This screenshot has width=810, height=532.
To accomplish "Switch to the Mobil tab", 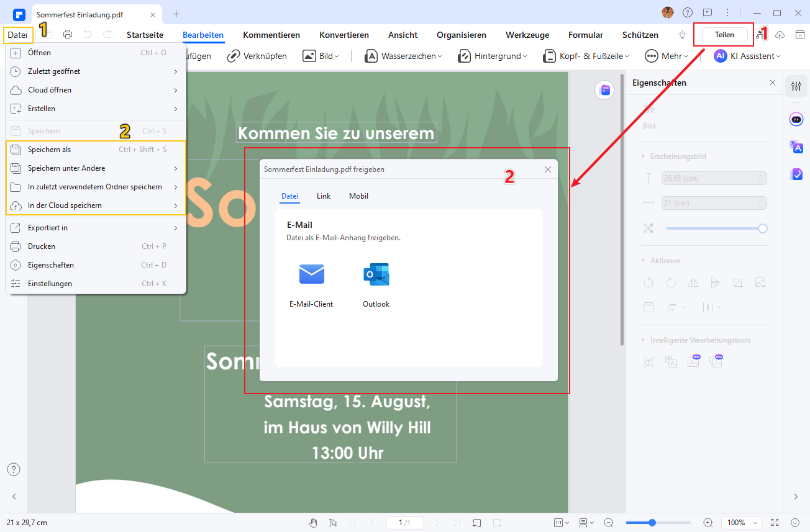I will click(358, 196).
